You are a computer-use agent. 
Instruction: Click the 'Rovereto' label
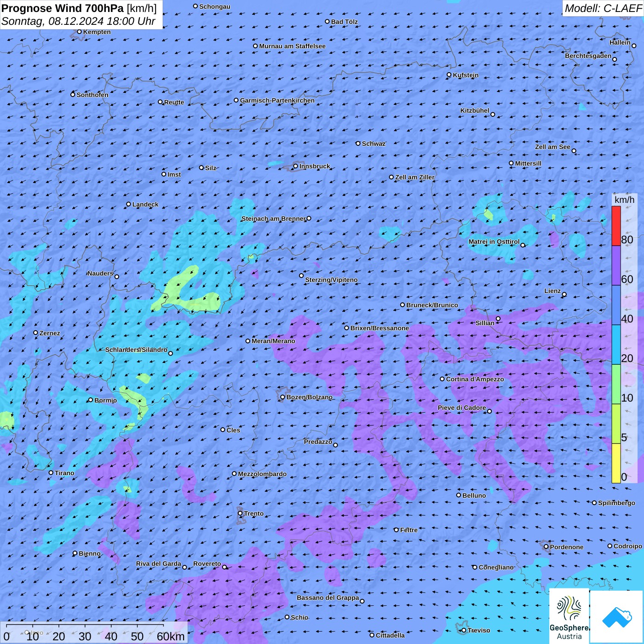click(207, 563)
